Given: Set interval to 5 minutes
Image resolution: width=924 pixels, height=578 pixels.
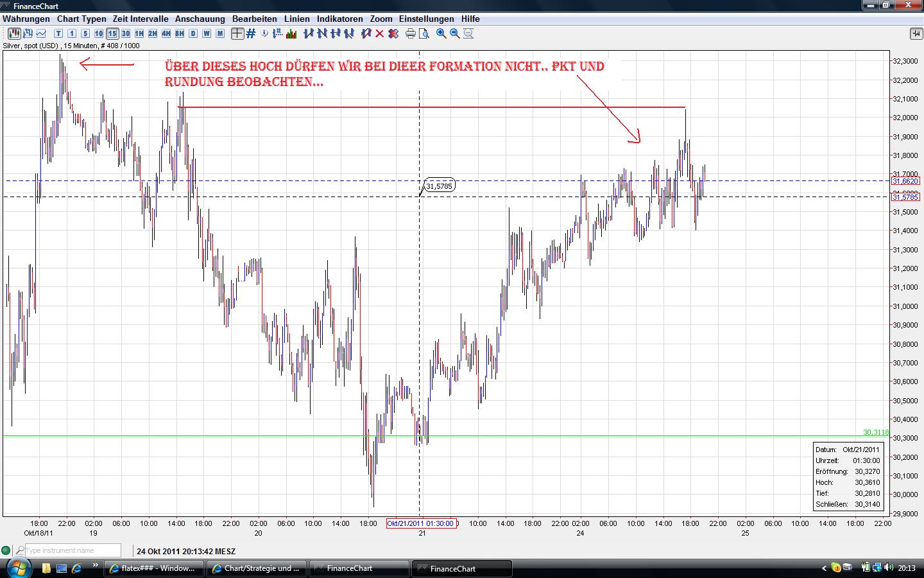Looking at the screenshot, I should (x=85, y=33).
